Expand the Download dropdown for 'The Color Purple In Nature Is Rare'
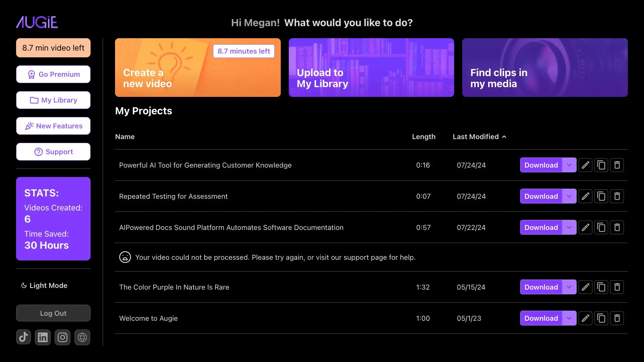 point(570,287)
